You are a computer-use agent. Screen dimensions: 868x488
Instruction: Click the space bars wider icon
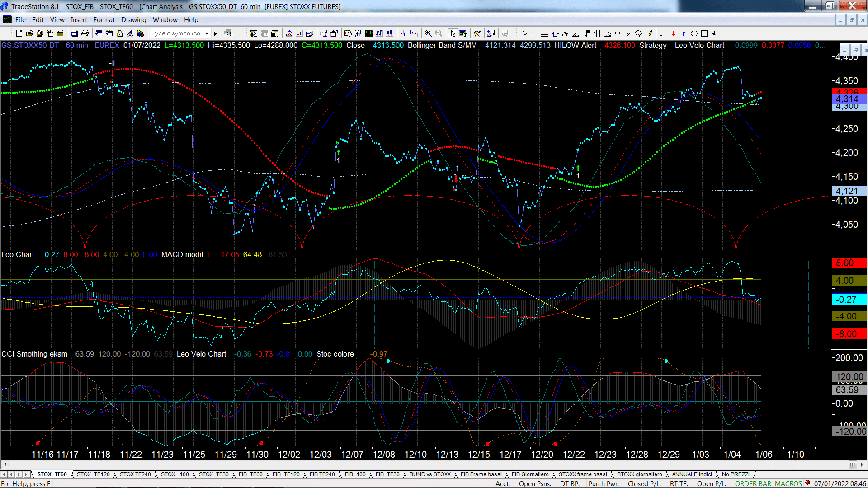tap(414, 33)
